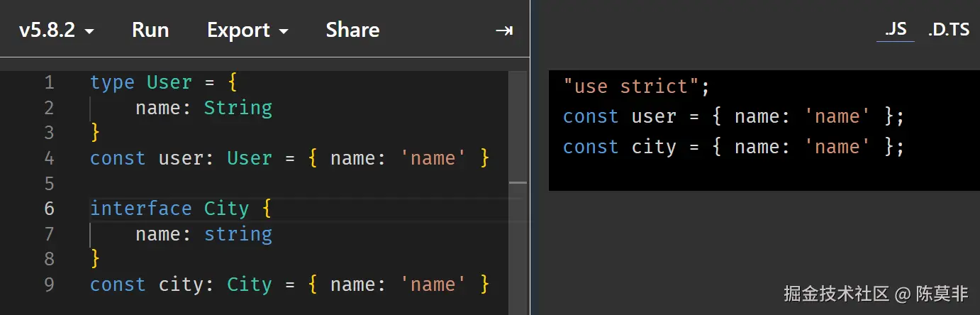This screenshot has height=315, width=980.
Task: Switch to the .JS output tab
Action: click(x=895, y=29)
